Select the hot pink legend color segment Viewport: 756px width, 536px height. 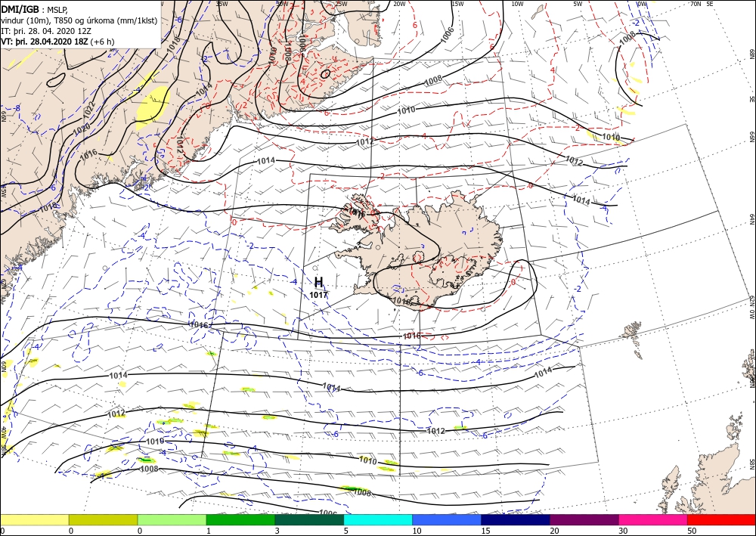pyautogui.click(x=653, y=519)
